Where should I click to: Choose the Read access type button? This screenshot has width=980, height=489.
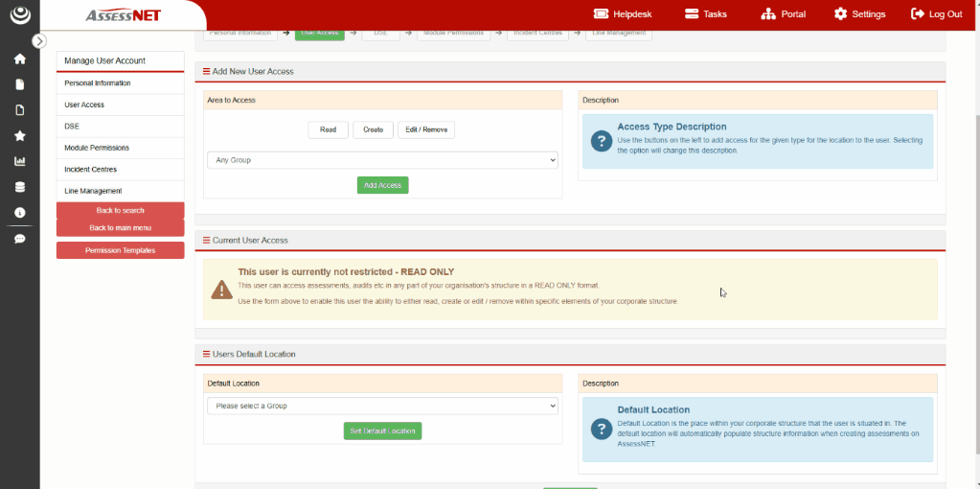click(x=329, y=130)
